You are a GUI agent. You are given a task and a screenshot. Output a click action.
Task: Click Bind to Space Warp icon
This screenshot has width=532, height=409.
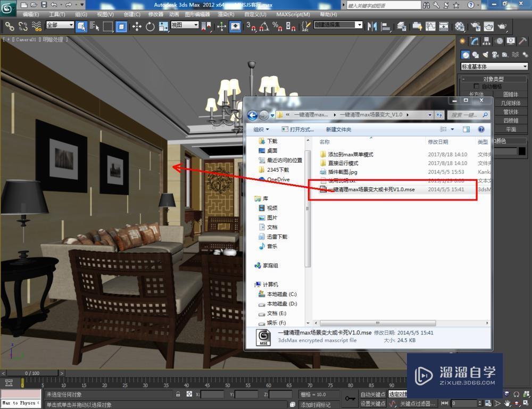36,26
